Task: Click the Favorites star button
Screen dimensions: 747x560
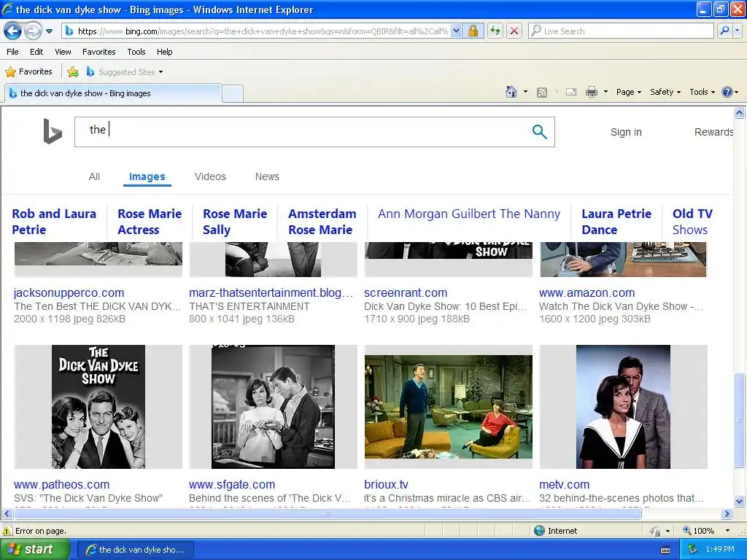Action: click(x=28, y=72)
